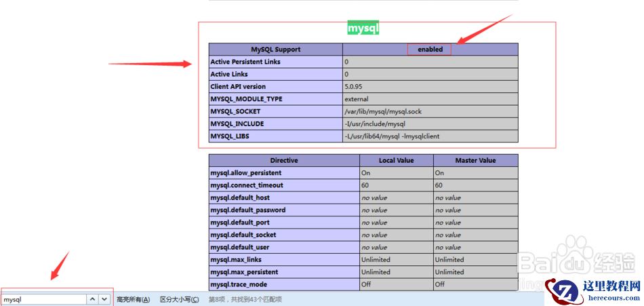Toggle the 高亮所有(A) highlight all option
This screenshot has height=306, width=644.
pos(134,300)
